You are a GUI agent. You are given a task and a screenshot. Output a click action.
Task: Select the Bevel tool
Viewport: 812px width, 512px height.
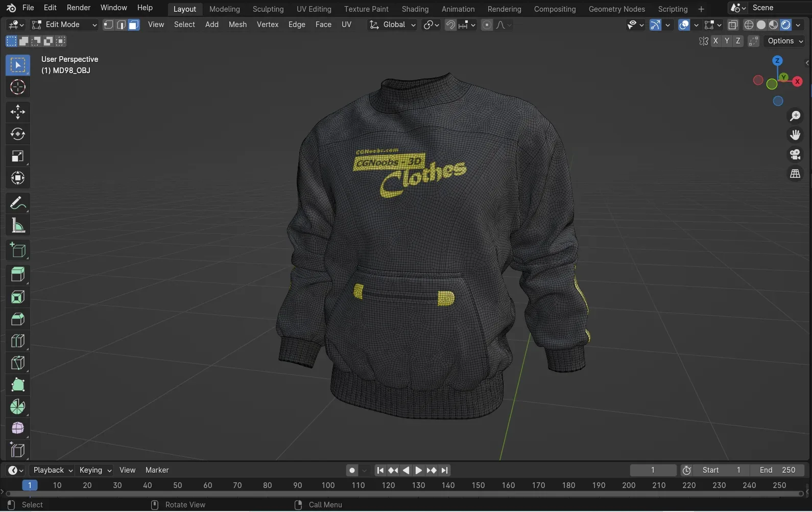18,319
